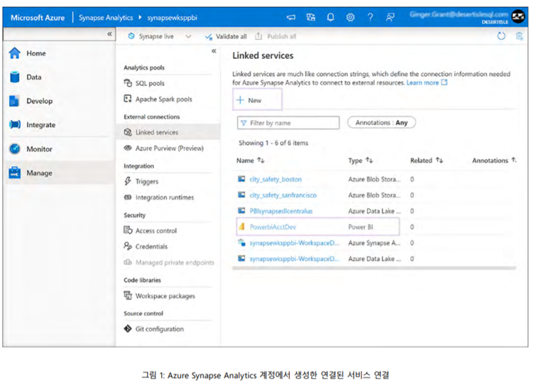Image resolution: width=534 pixels, height=392 pixels.
Task: Open PowerbiAcctDev linked service
Action: click(273, 227)
